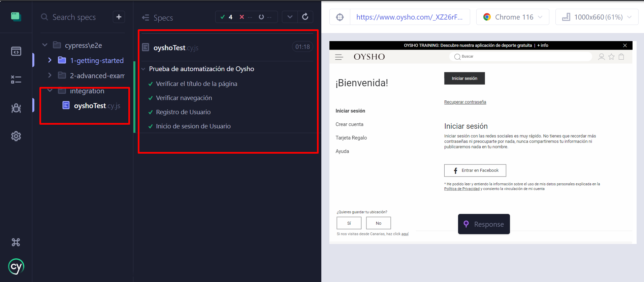
Task: Collapse the integration folder
Action: click(50, 90)
